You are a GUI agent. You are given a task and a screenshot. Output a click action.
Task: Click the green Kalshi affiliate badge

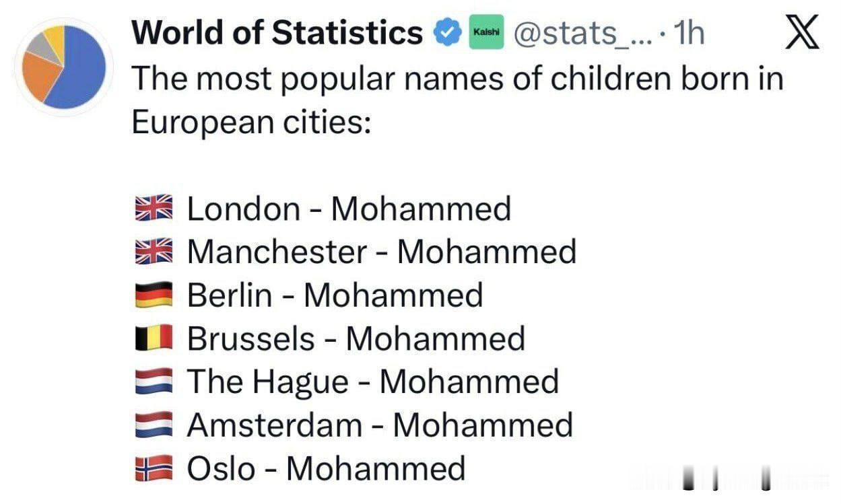[x=485, y=33]
